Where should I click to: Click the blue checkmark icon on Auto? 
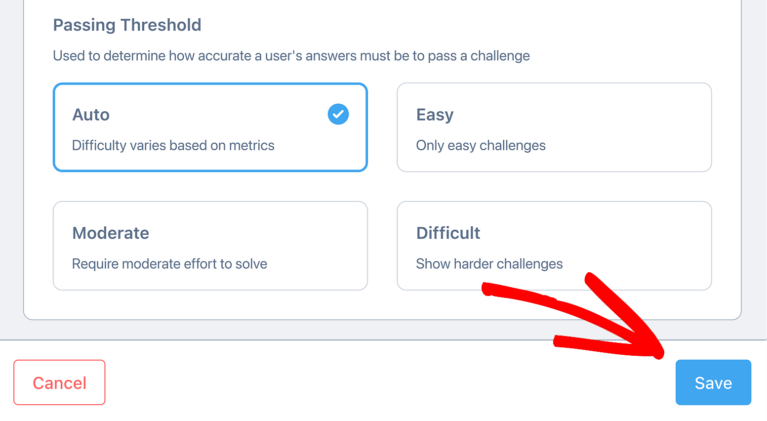coord(338,114)
